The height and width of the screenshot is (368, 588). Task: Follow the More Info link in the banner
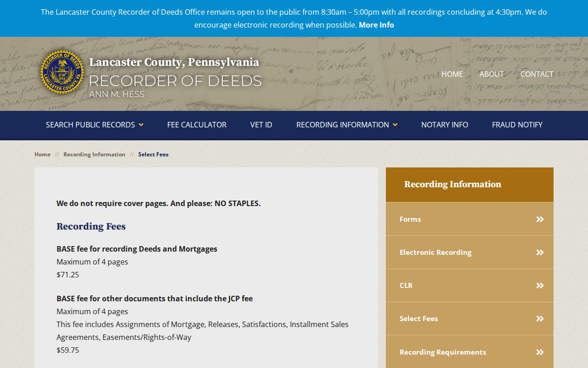pos(376,25)
